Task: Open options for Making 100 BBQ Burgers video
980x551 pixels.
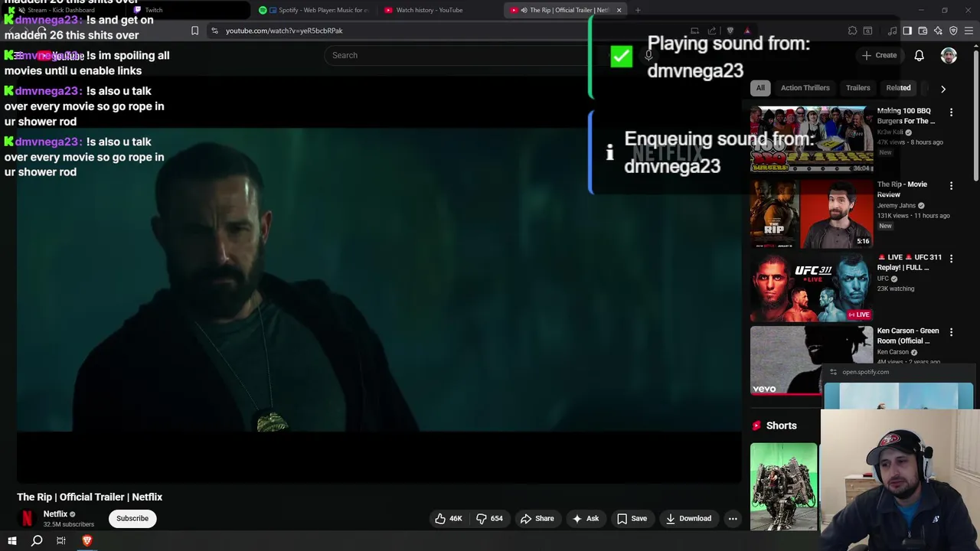Action: tap(951, 112)
